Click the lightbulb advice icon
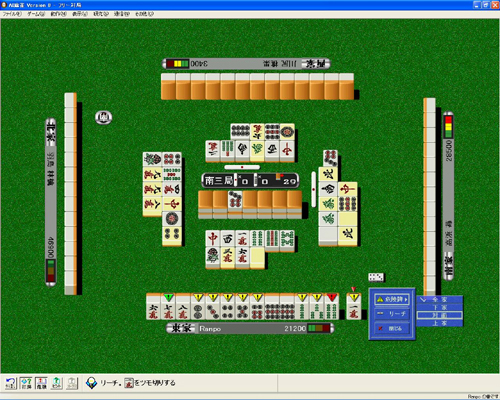The width and height of the screenshot is (500, 400). 91,383
